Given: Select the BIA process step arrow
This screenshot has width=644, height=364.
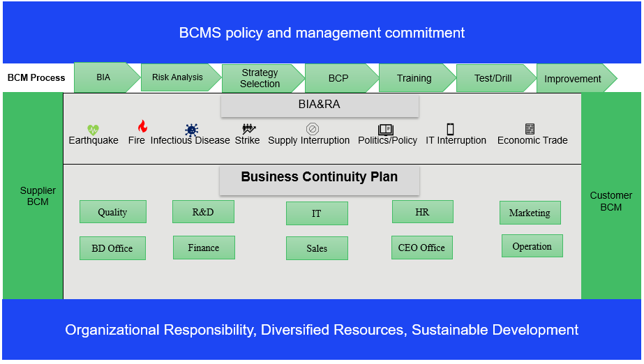Looking at the screenshot, I should (105, 77).
